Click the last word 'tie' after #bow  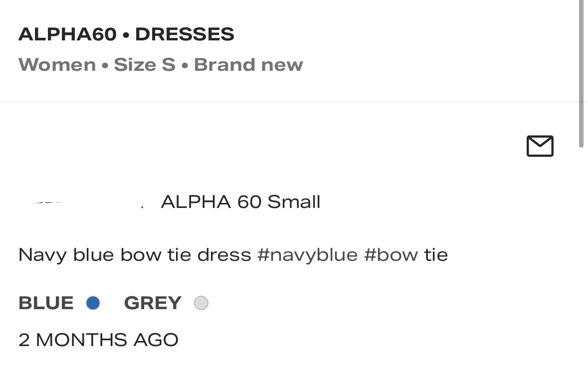click(436, 255)
